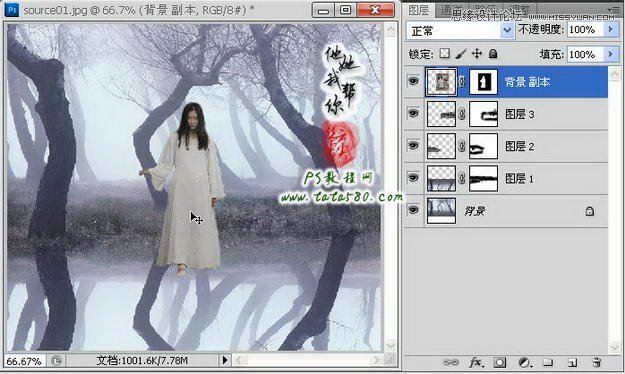Image resolution: width=625 pixels, height=374 pixels.
Task: Click canvas horizontal scrollbar right arrow
Action: [x=375, y=360]
